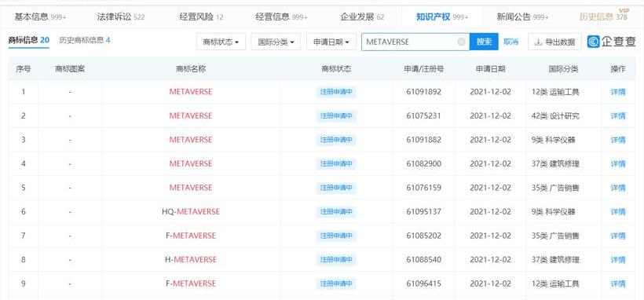Open 详情 for trademark 61085202
This screenshot has width=644, height=300.
[x=618, y=236]
